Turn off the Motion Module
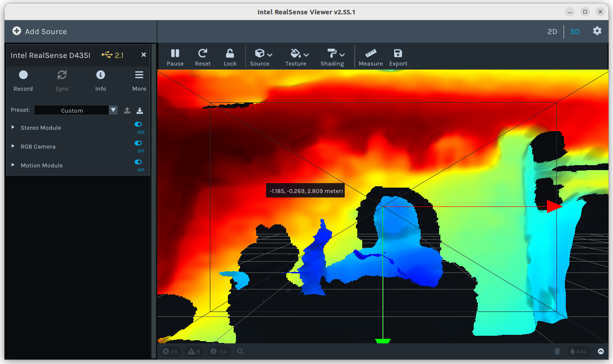 pyautogui.click(x=138, y=162)
